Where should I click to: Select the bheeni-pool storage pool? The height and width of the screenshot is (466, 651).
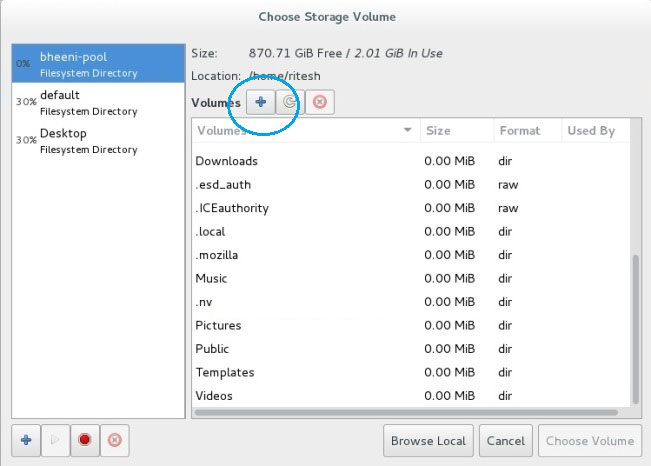(x=98, y=65)
